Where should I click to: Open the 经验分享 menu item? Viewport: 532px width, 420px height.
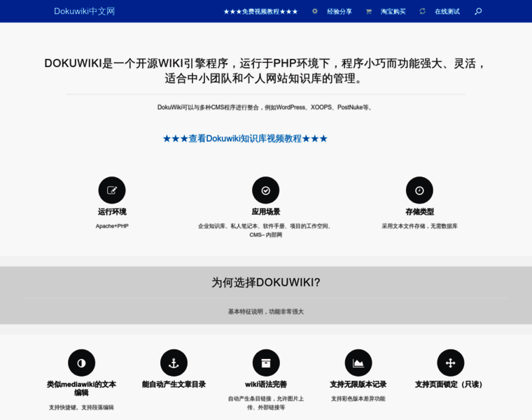[339, 11]
